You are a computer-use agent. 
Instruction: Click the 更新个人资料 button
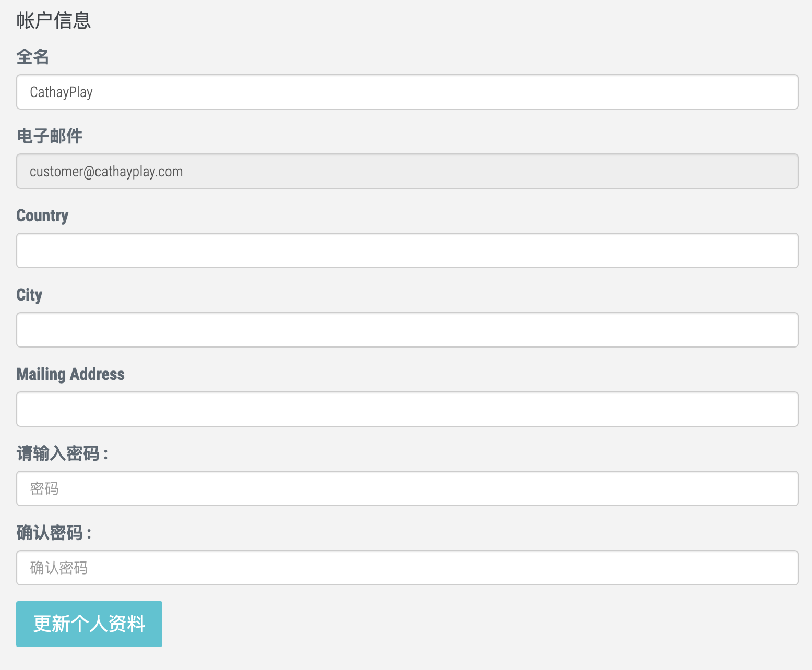click(x=89, y=624)
